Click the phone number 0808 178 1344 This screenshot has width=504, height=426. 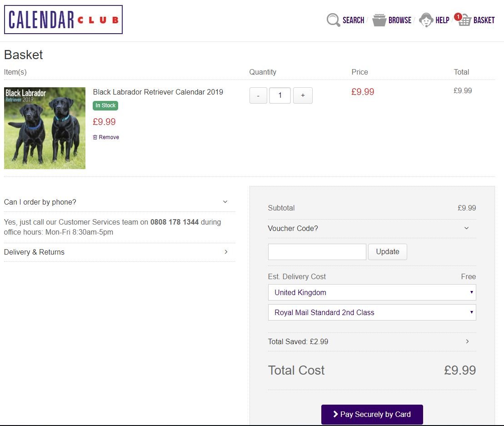(x=174, y=222)
